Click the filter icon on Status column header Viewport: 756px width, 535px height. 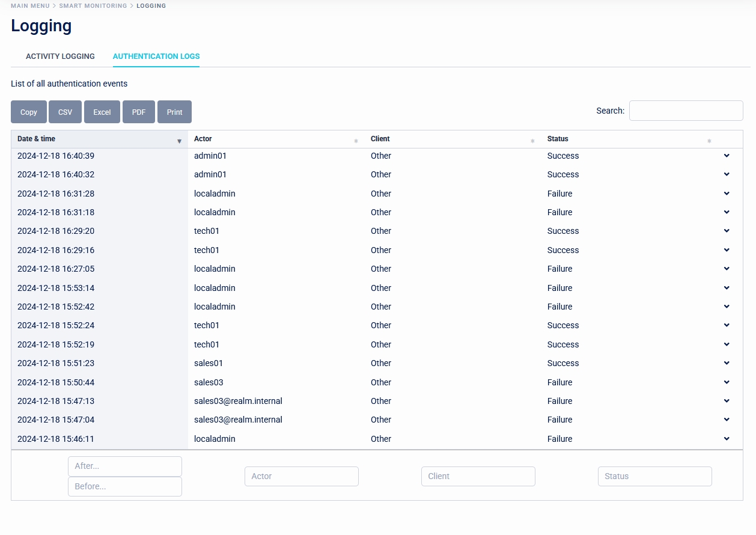(709, 140)
